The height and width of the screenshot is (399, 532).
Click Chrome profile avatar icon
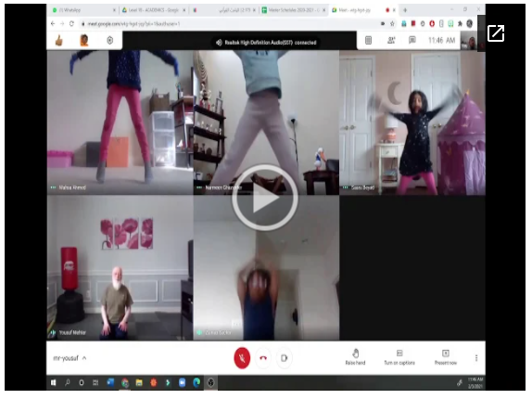470,23
